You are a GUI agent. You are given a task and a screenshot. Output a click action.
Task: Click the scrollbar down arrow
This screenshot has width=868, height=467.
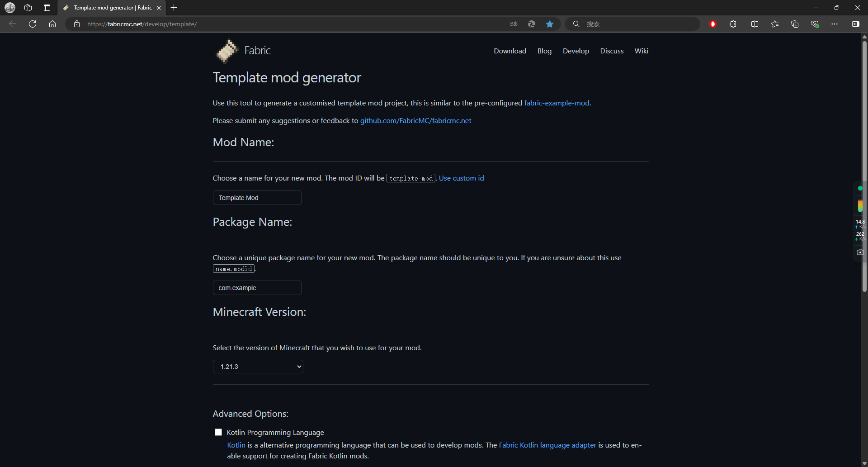pos(864,463)
